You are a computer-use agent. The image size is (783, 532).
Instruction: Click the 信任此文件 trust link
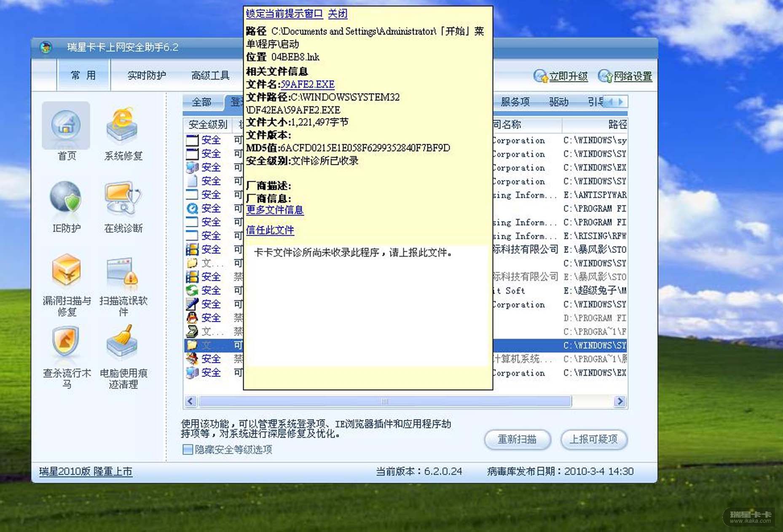pyautogui.click(x=270, y=230)
